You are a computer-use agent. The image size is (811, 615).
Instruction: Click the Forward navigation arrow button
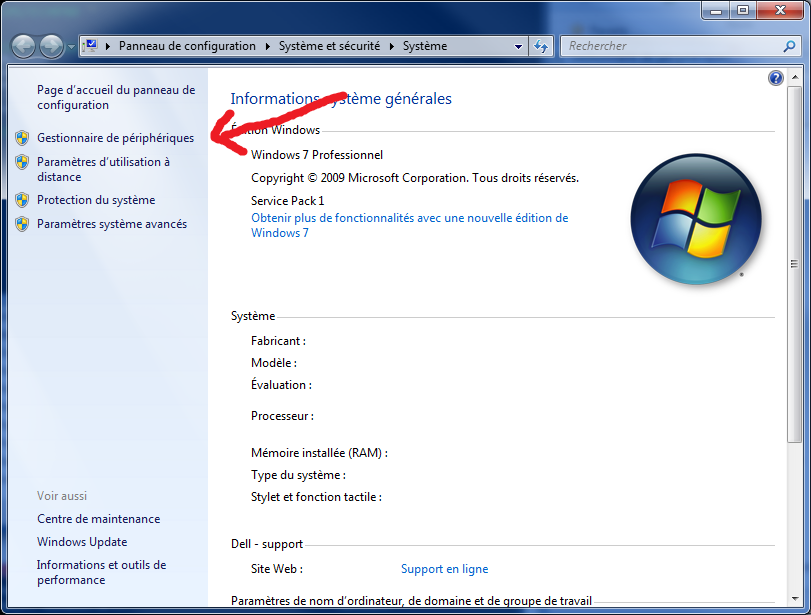pyautogui.click(x=51, y=46)
